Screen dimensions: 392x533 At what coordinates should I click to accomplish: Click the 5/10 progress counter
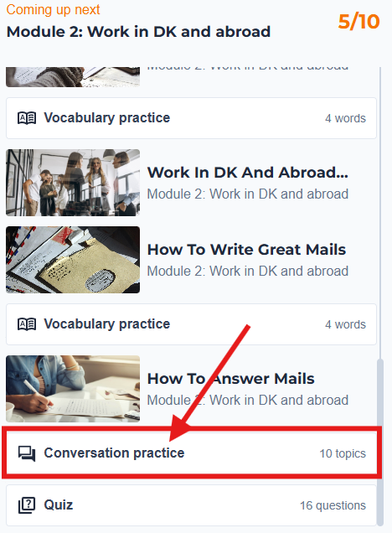358,22
